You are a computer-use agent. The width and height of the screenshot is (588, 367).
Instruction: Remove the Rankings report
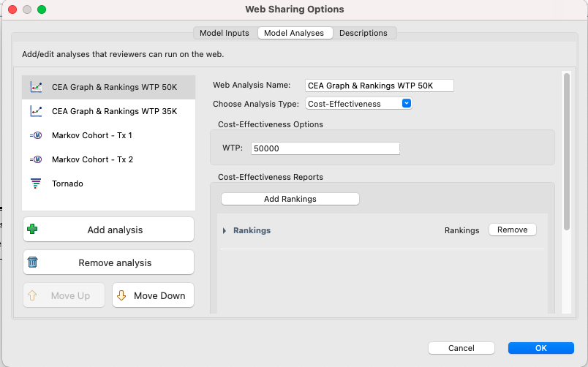pyautogui.click(x=512, y=230)
